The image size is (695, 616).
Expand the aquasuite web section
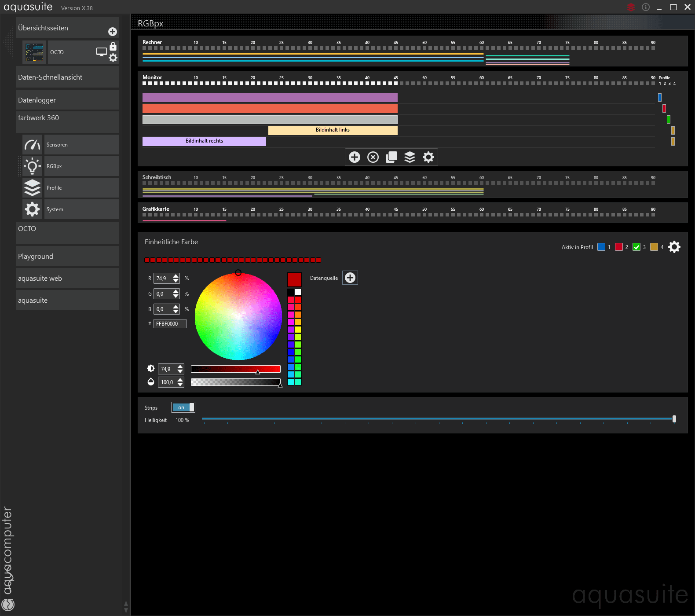click(x=67, y=278)
